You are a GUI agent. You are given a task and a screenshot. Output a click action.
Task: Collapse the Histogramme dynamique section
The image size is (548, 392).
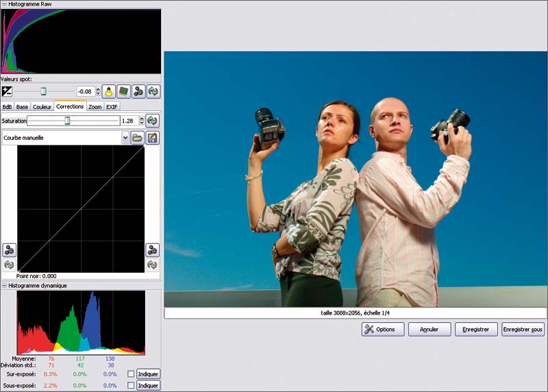click(x=4, y=285)
